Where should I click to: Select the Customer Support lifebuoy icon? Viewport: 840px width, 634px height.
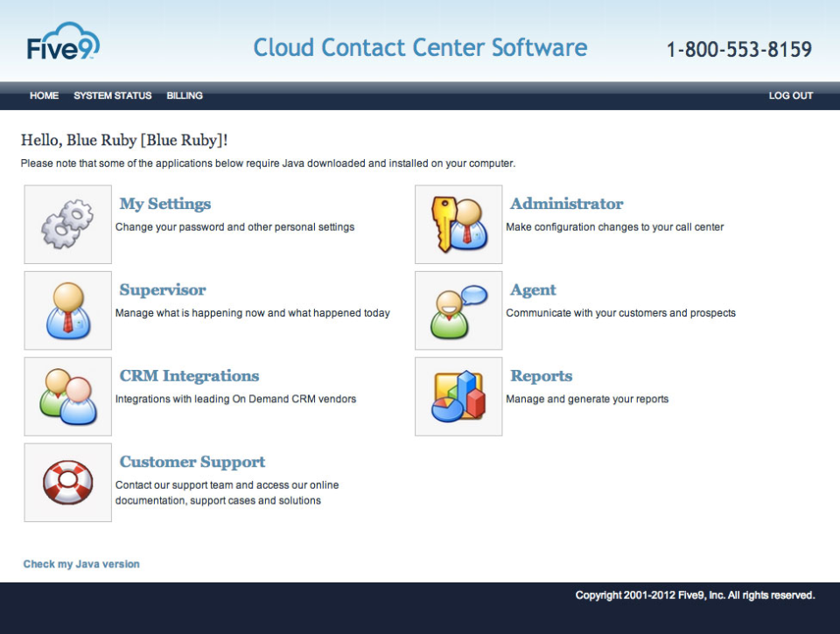[x=67, y=483]
